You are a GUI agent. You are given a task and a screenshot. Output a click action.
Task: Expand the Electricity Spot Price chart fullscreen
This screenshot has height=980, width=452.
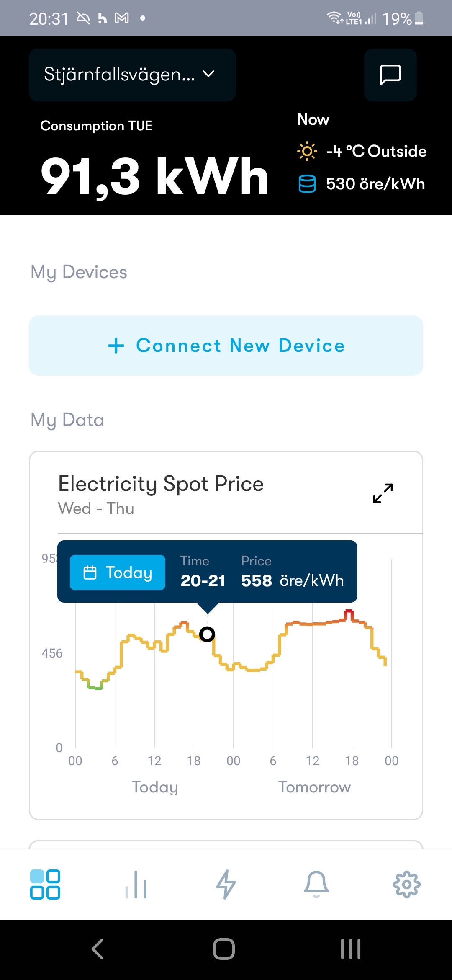click(x=383, y=493)
